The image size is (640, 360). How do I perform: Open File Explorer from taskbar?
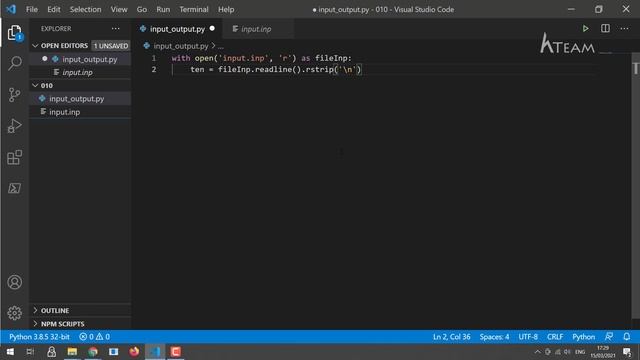(72, 352)
